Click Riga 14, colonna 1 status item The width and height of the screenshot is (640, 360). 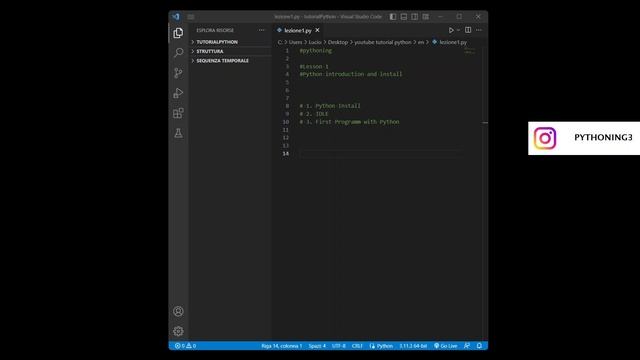282,346
